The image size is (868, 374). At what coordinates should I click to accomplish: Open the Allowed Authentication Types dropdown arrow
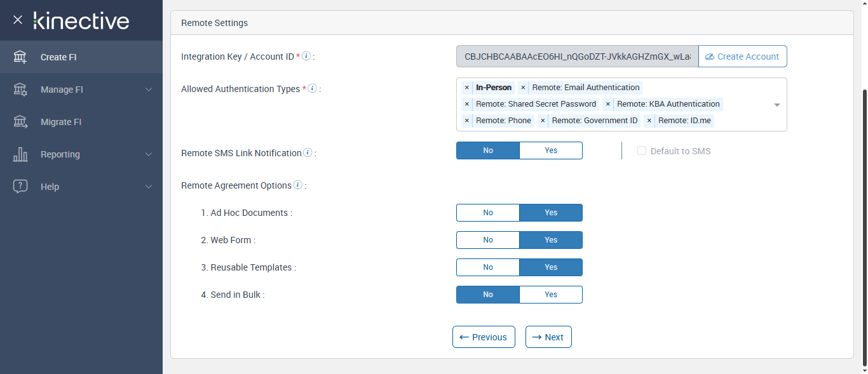[x=776, y=105]
